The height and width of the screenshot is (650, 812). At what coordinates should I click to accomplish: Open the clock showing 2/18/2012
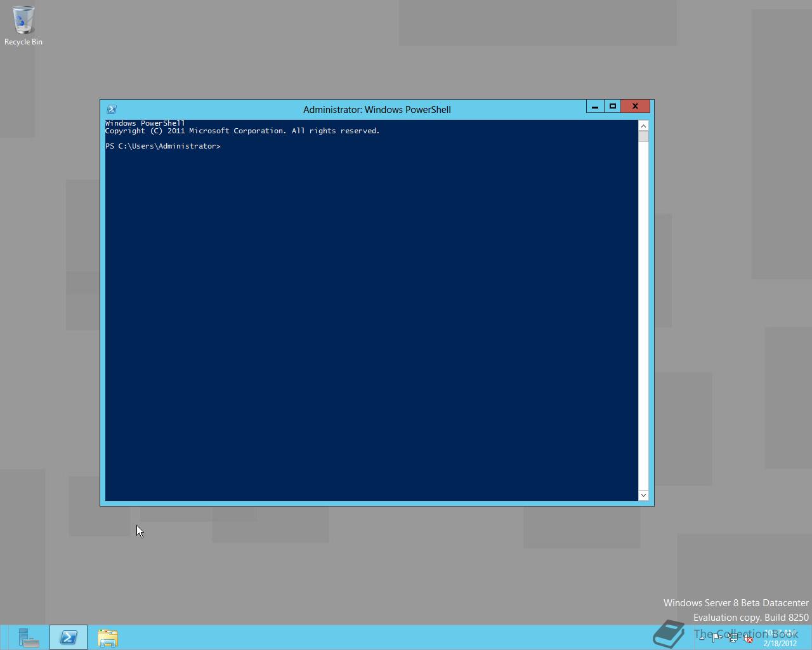pyautogui.click(x=780, y=638)
